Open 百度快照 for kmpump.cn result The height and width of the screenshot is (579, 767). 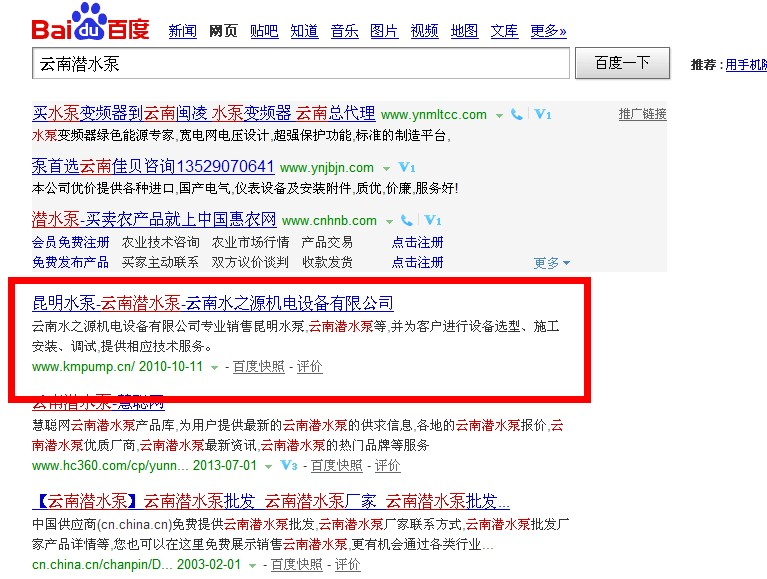pos(258,366)
